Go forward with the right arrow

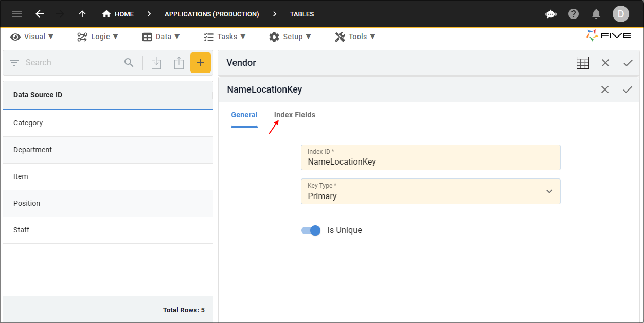coord(60,14)
